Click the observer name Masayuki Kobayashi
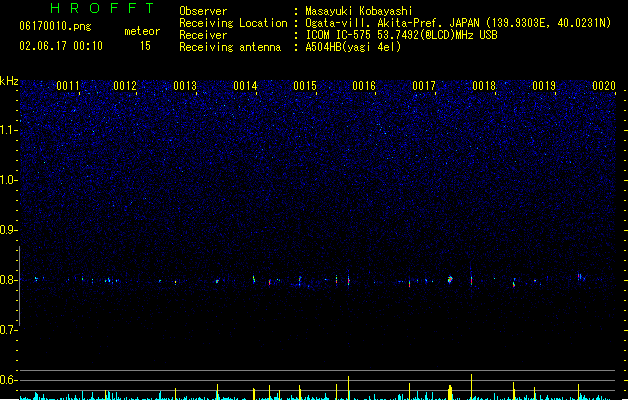Viewport: 629px width, 400px height. point(359,11)
